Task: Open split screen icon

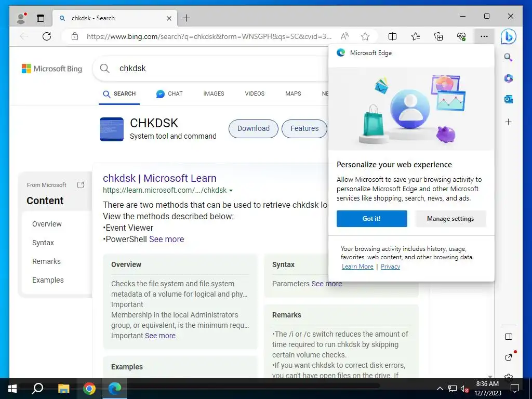Action: point(392,36)
